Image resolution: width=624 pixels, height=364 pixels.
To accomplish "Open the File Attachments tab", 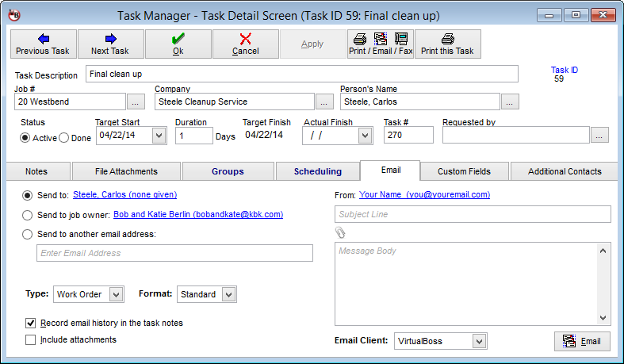I will (x=125, y=171).
